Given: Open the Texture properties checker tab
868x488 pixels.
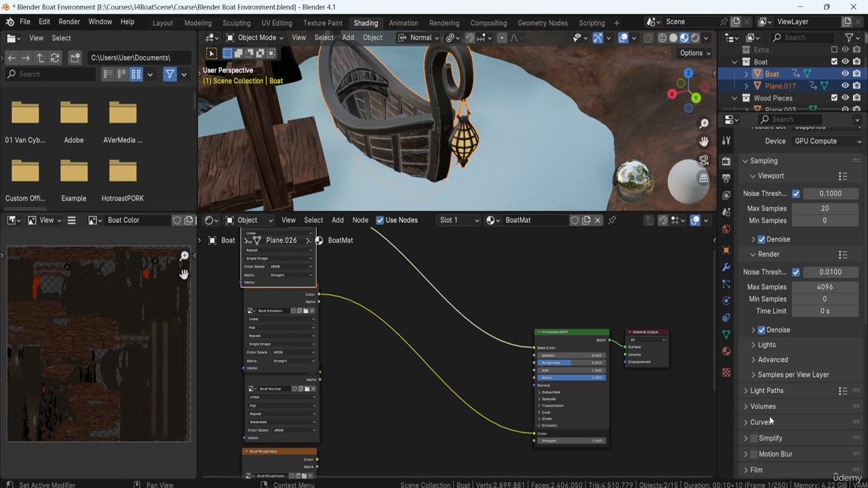Looking at the screenshot, I should pyautogui.click(x=726, y=373).
